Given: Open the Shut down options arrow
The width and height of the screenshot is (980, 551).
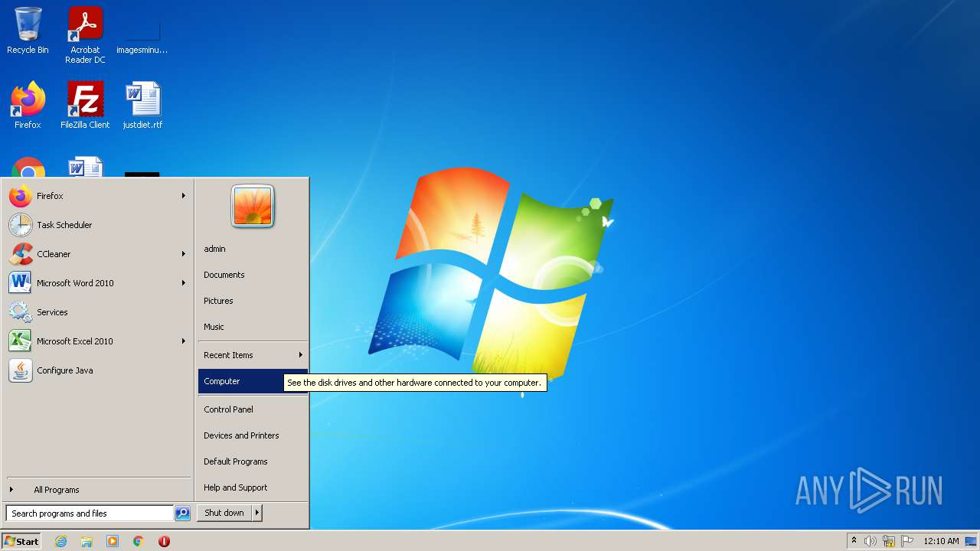Looking at the screenshot, I should 257,514.
